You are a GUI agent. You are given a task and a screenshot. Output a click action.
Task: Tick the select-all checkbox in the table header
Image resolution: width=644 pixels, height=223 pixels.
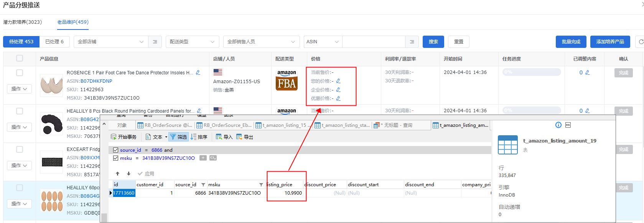click(x=20, y=58)
